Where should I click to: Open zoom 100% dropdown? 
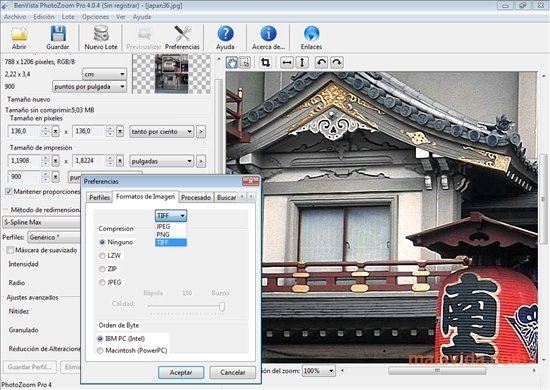coord(319,371)
